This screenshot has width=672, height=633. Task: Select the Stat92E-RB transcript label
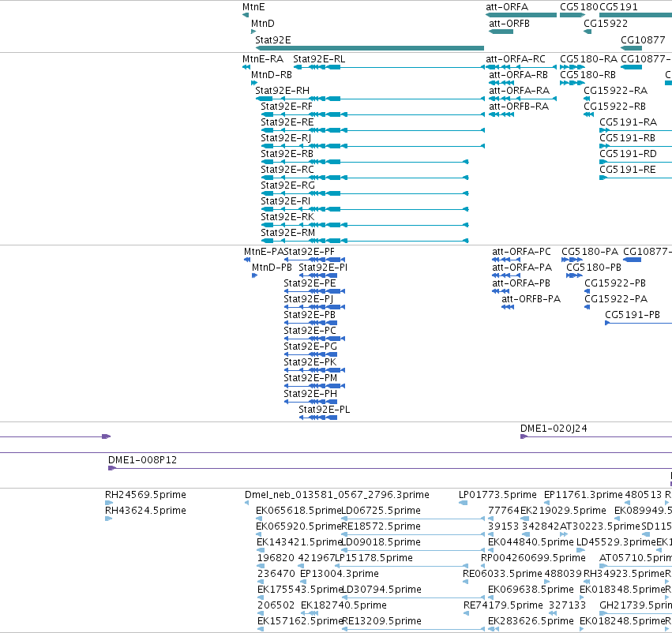click(287, 154)
